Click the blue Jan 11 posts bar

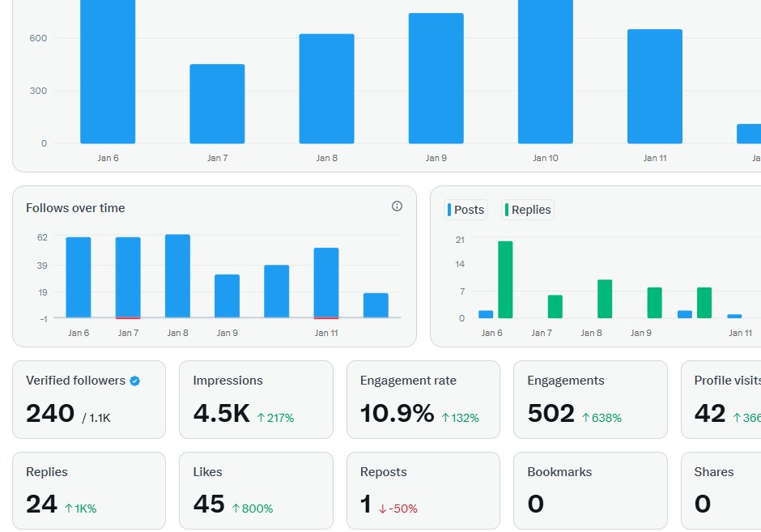[x=734, y=317]
